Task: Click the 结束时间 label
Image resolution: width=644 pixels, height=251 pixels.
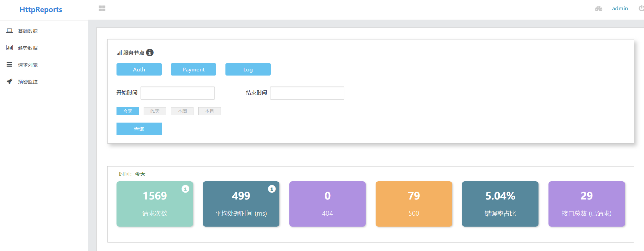Action: [256, 93]
